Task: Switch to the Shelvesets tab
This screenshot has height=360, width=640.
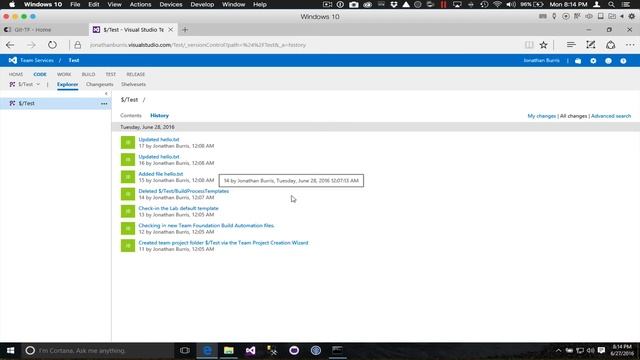Action: click(133, 84)
